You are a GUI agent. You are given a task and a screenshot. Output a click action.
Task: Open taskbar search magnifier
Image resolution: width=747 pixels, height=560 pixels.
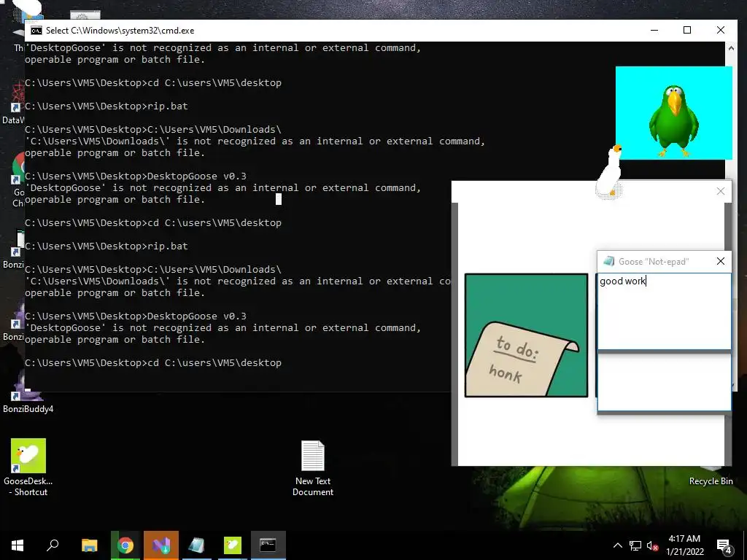pyautogui.click(x=53, y=545)
